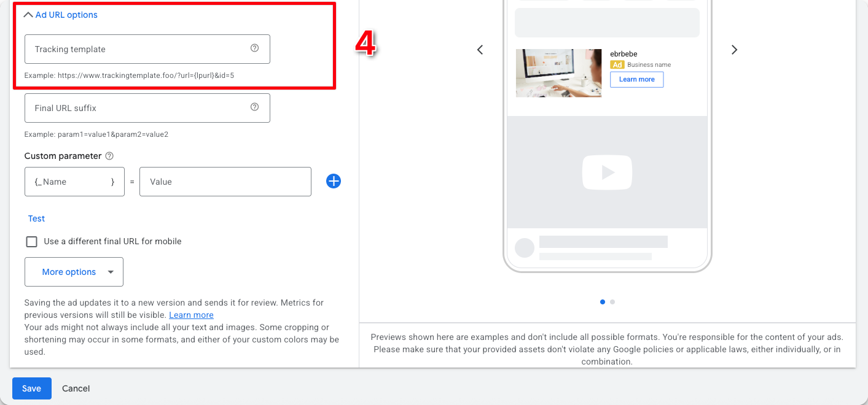The width and height of the screenshot is (868, 405).
Task: Show help for Custom parameter
Action: 109,156
